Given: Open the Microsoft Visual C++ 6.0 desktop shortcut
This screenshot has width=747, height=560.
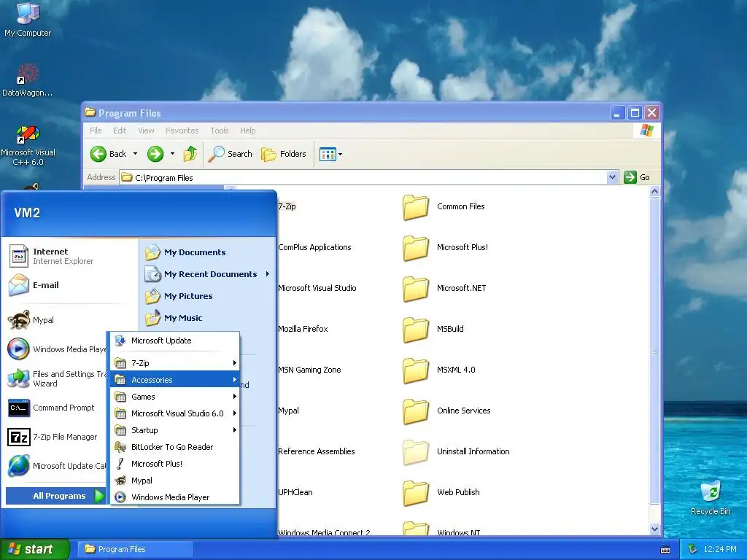Looking at the screenshot, I should [x=28, y=145].
